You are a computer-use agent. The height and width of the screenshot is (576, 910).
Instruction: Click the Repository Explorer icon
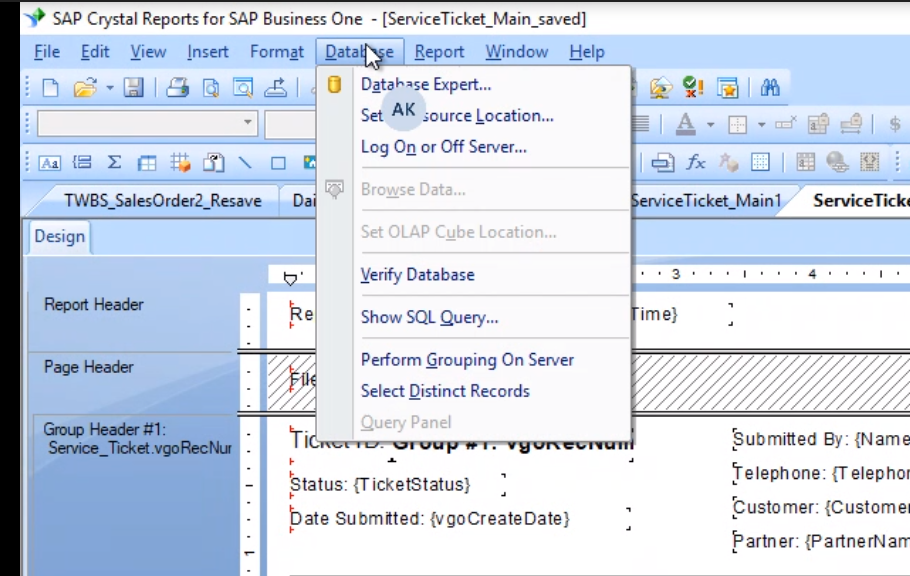(660, 88)
